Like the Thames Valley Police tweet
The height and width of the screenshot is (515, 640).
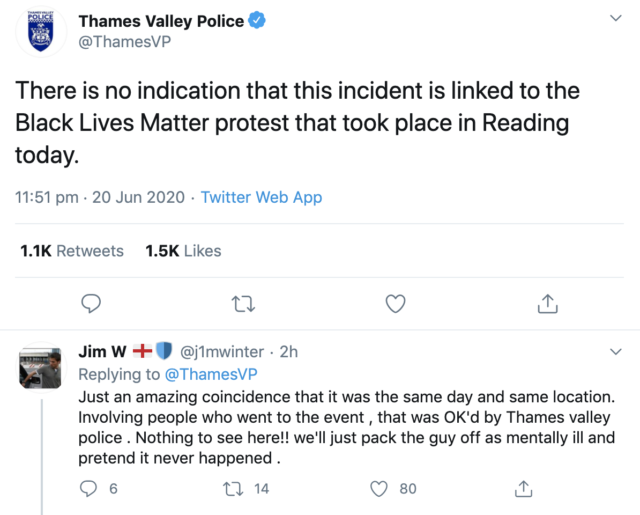coord(395,303)
